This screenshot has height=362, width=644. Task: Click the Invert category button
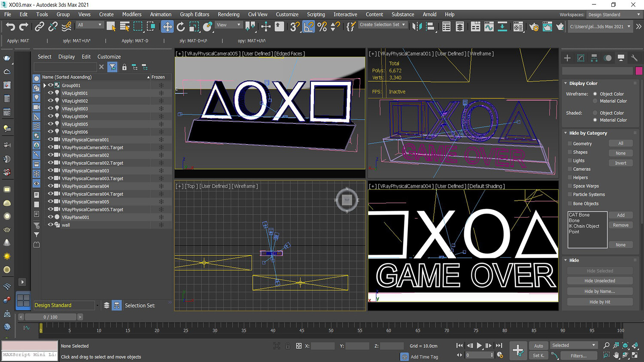[620, 163]
